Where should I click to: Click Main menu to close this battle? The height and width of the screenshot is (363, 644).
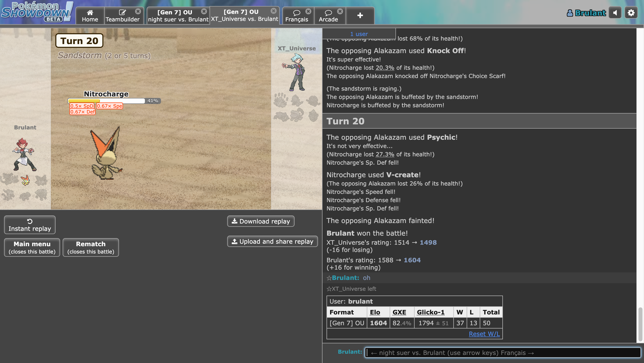point(32,247)
